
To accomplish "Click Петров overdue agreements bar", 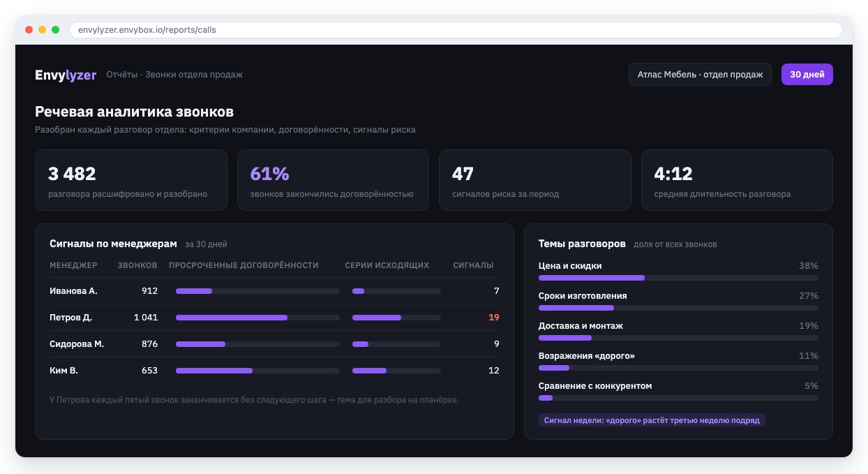I will pyautogui.click(x=257, y=318).
